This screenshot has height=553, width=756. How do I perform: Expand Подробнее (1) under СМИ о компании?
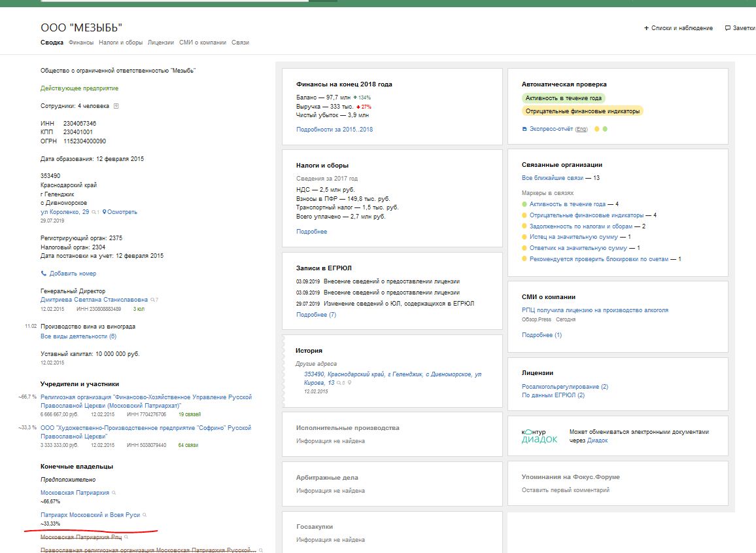(541, 335)
